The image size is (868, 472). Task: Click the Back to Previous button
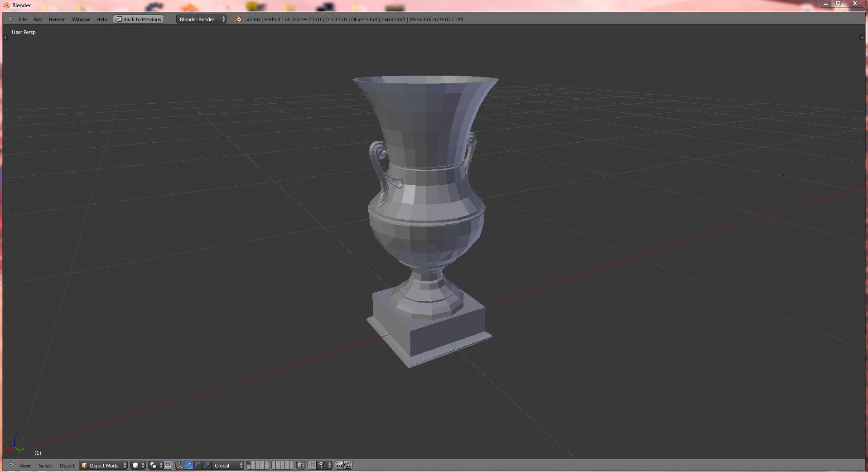[x=138, y=19]
